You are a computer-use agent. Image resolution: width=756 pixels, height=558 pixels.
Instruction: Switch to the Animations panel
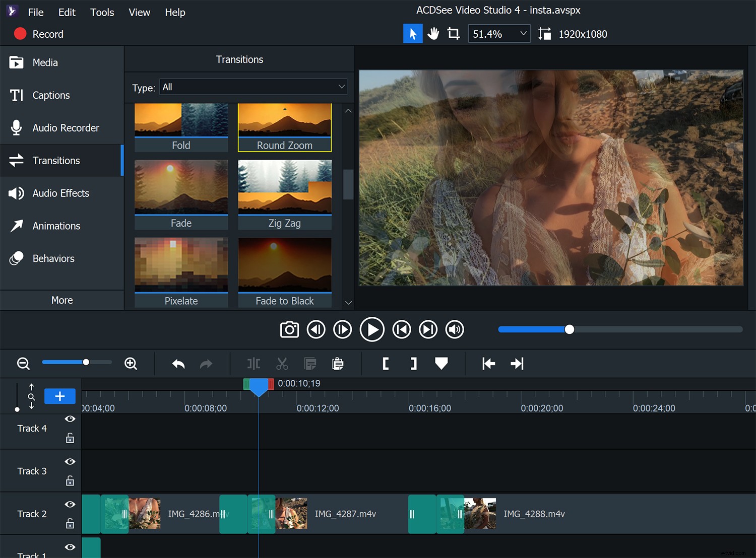point(56,226)
